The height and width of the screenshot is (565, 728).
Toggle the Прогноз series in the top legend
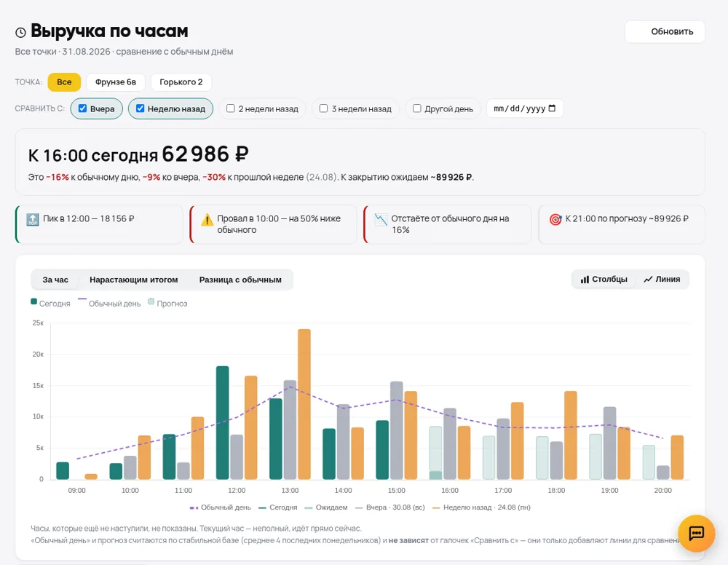click(x=167, y=303)
